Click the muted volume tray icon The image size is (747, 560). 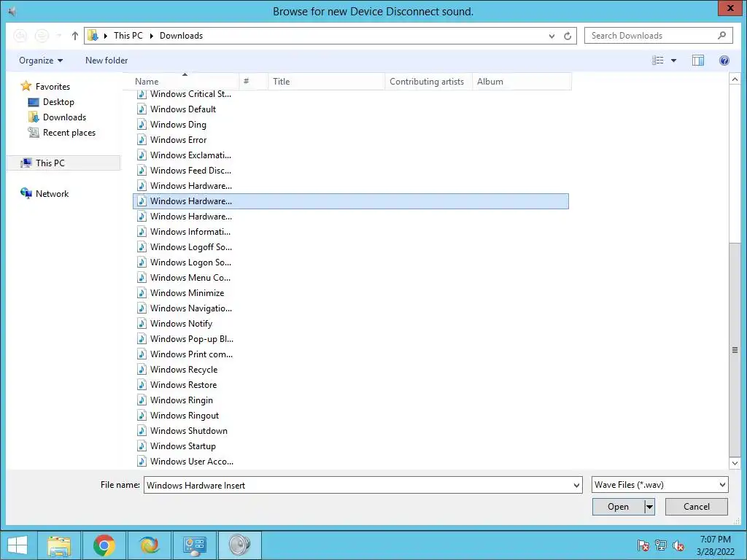(678, 545)
